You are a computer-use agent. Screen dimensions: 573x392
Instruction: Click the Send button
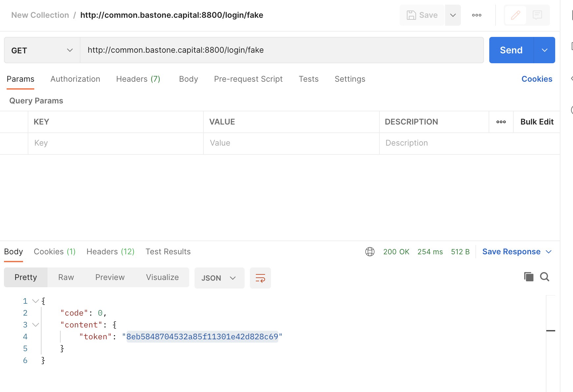click(x=511, y=50)
